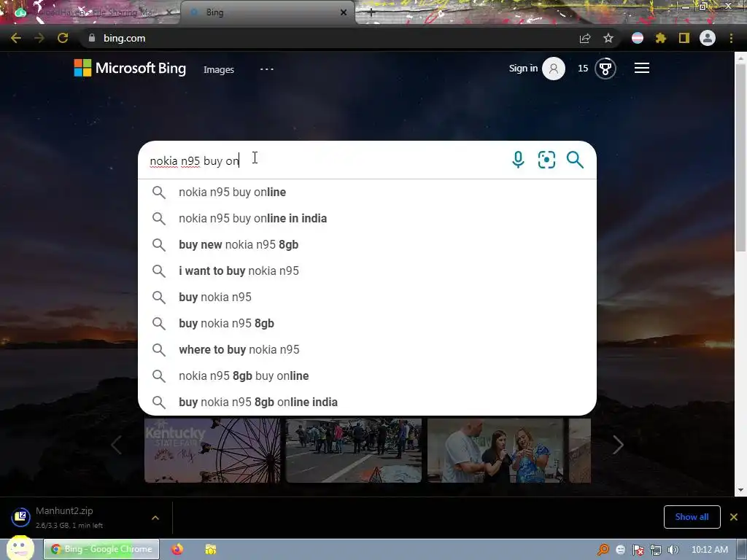Viewport: 747px width, 560px height.
Task: Go back with browser back arrow
Action: [x=16, y=38]
